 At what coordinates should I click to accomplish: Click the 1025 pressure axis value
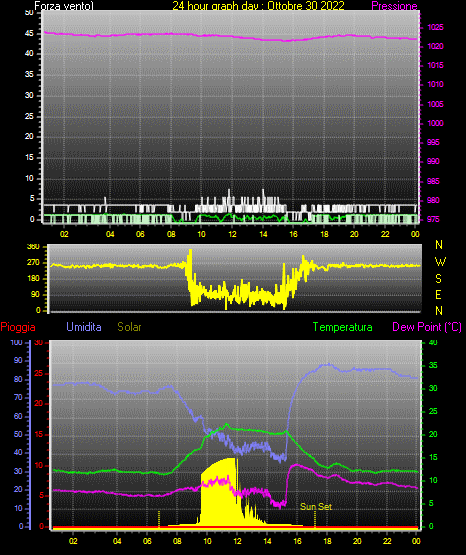[435, 27]
